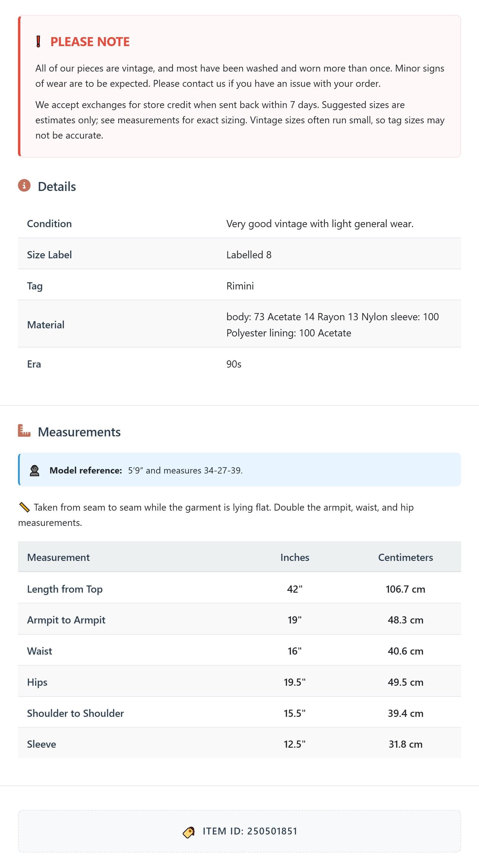Click the Centimeters column header
The image size is (479, 868).
coord(406,557)
